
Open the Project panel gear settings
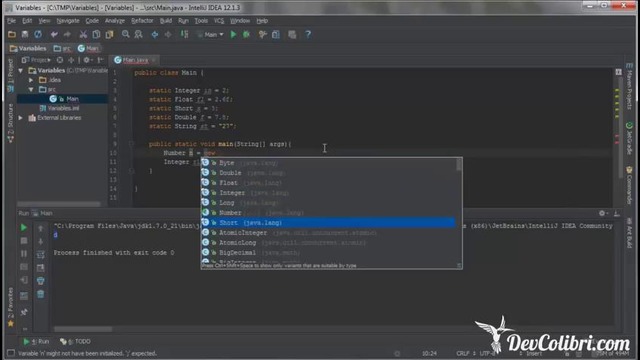pos(87,60)
